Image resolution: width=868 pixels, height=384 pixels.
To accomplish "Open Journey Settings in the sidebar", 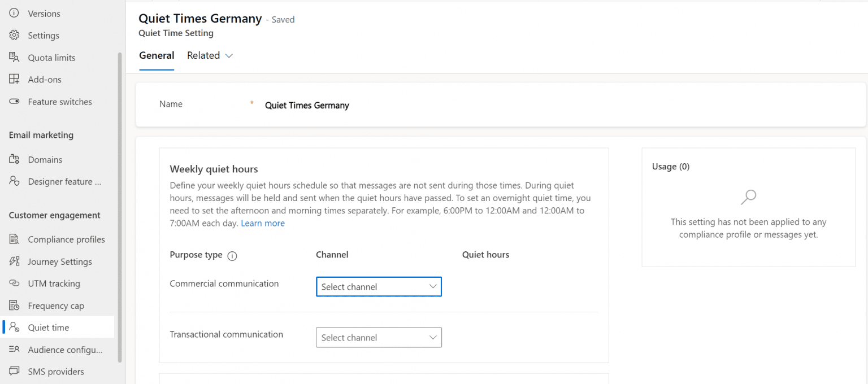I will 59,261.
